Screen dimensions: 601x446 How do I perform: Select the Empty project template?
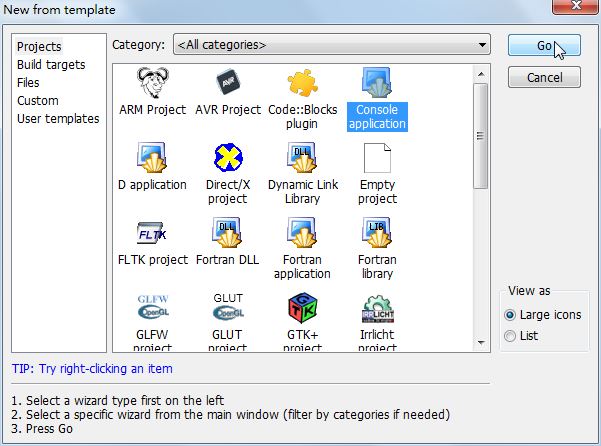[377, 159]
